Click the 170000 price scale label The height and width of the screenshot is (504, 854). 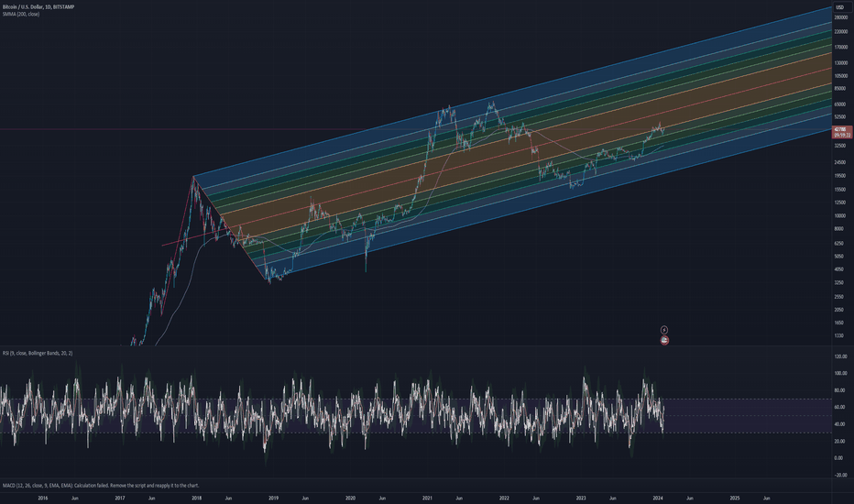[x=840, y=48]
